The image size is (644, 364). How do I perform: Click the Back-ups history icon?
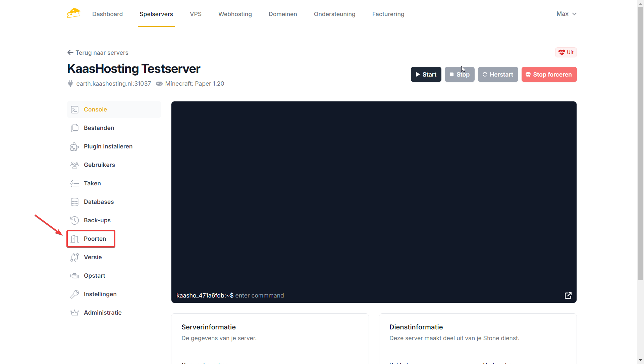pyautogui.click(x=74, y=220)
